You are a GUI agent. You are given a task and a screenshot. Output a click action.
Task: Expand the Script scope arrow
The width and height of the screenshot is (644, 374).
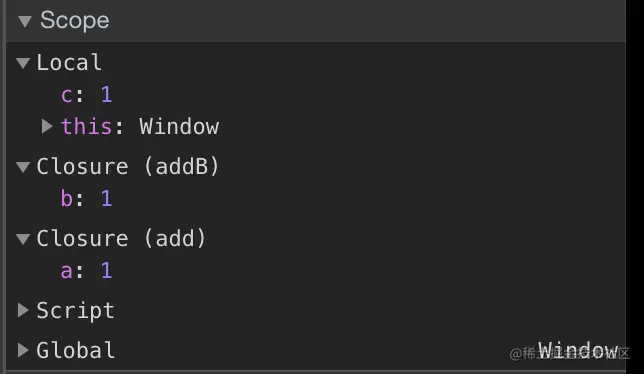23,310
